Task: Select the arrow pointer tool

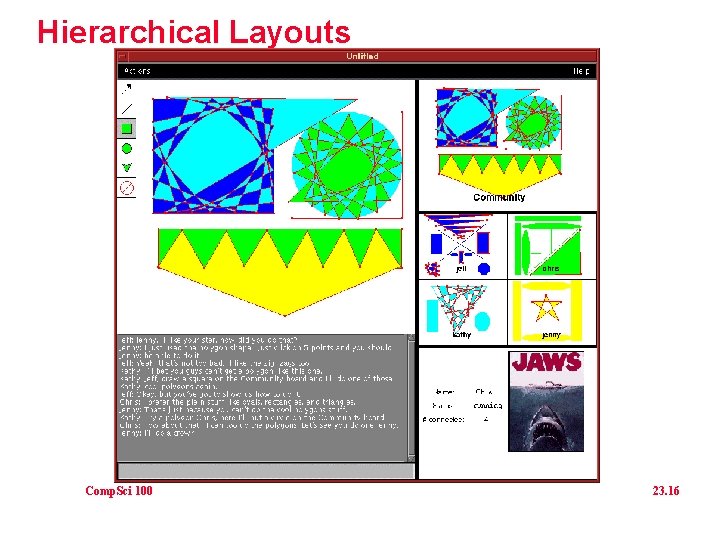Action: click(x=127, y=89)
